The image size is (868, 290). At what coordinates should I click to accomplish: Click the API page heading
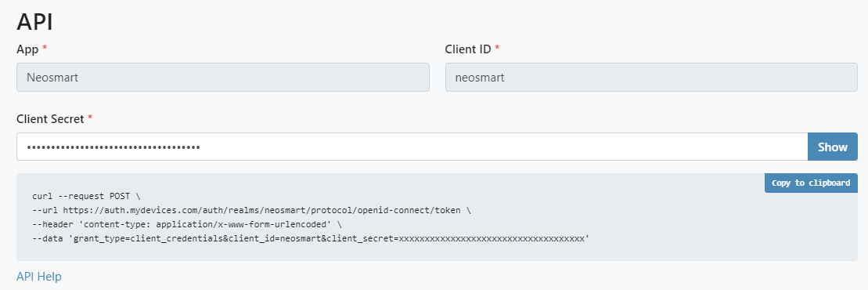pos(35,22)
